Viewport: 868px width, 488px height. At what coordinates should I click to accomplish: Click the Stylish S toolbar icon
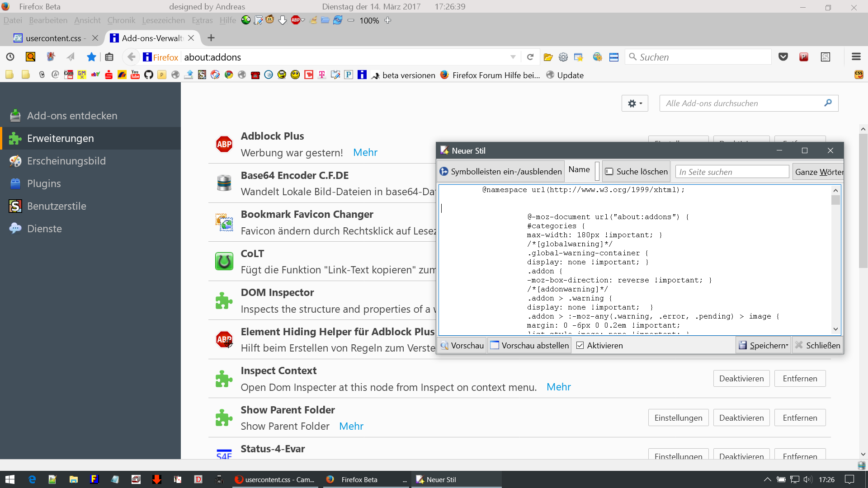(826, 57)
